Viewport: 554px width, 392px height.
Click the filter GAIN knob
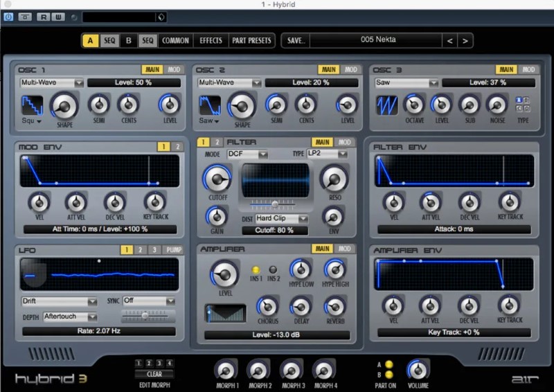click(x=217, y=216)
